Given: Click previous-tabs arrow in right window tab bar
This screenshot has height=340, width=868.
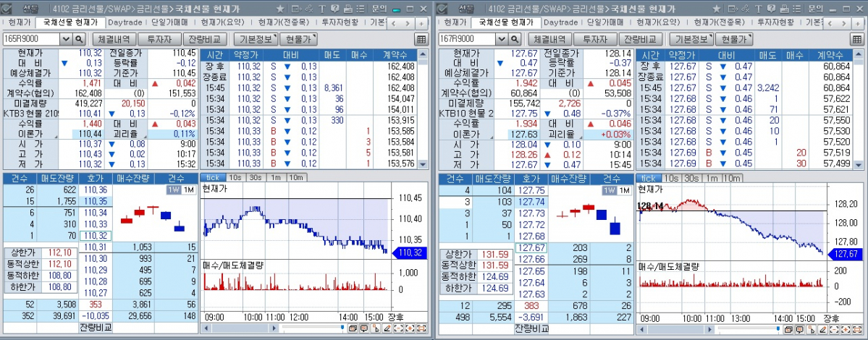Looking at the screenshot, I should pyautogui.click(x=829, y=23).
